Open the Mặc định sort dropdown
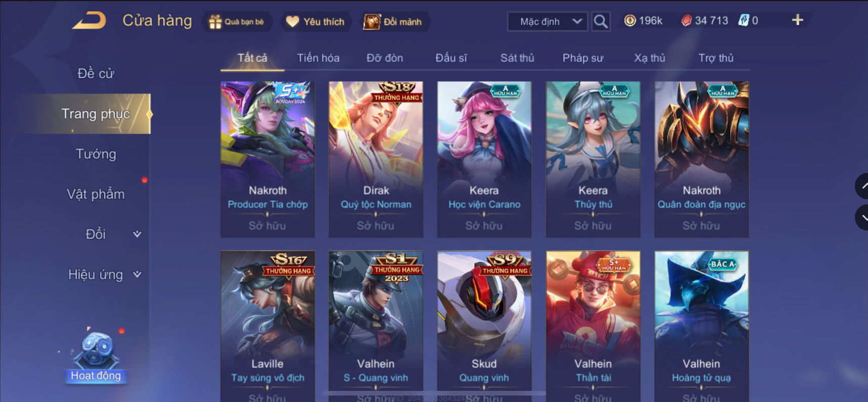Image resolution: width=868 pixels, height=402 pixels. 547,22
